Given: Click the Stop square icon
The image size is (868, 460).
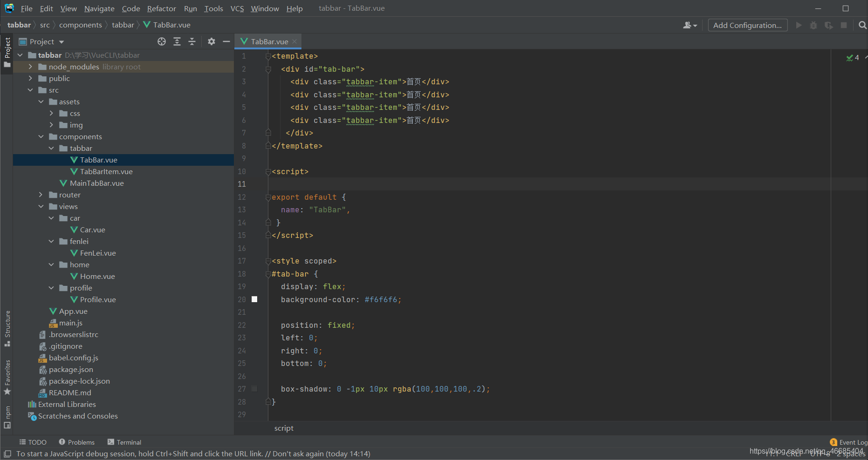Looking at the screenshot, I should [844, 25].
